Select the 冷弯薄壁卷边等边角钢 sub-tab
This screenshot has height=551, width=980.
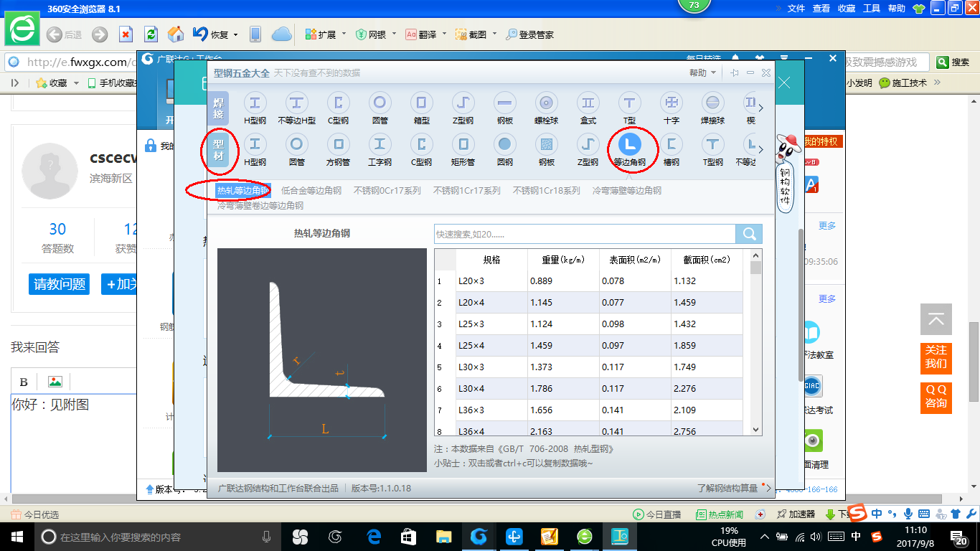click(260, 205)
